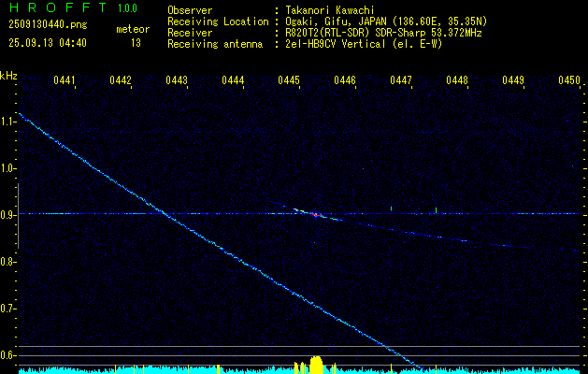Click frequency label 0.9
588x374 pixels.
click(8, 215)
